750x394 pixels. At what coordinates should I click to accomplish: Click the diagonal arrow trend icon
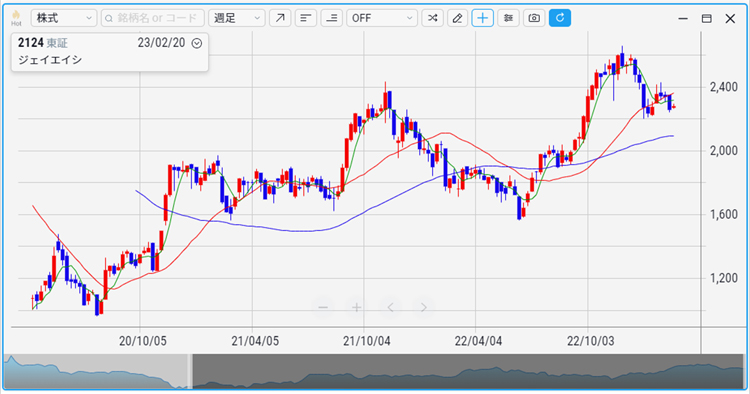[280, 18]
